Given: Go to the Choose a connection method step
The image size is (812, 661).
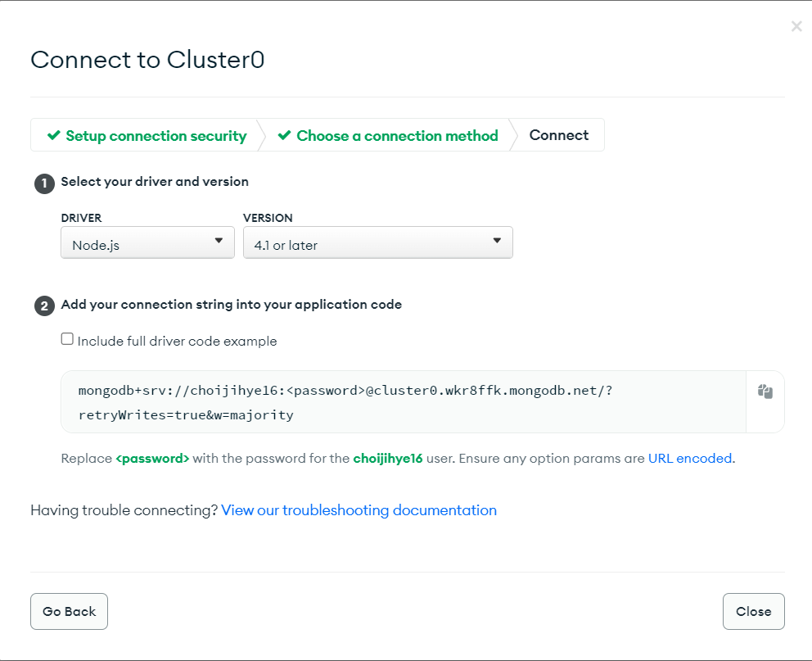Looking at the screenshot, I should tap(397, 136).
